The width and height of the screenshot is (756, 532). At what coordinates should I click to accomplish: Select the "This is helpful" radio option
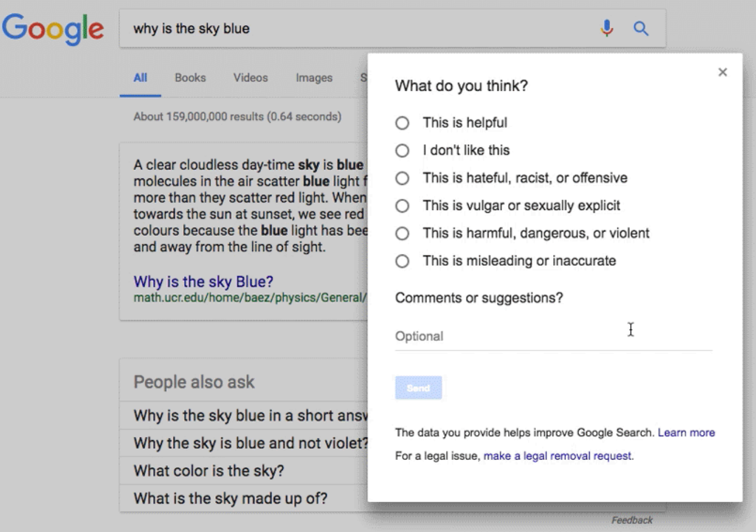(x=402, y=123)
